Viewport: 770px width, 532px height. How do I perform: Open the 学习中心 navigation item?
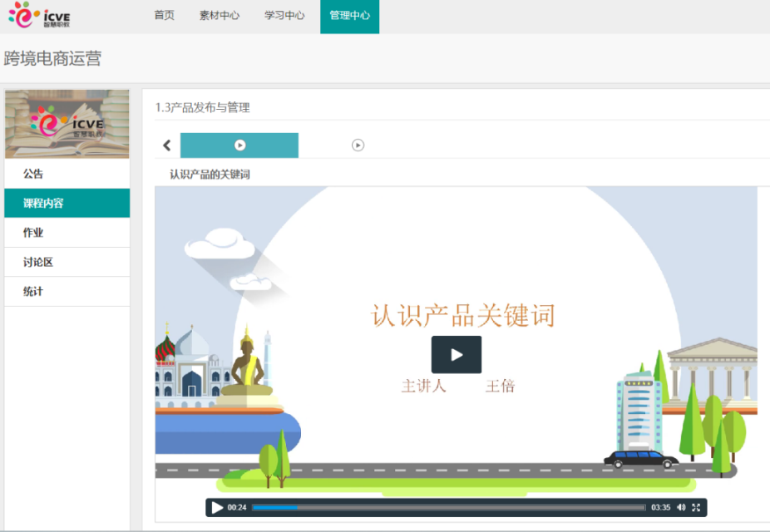pos(284,16)
